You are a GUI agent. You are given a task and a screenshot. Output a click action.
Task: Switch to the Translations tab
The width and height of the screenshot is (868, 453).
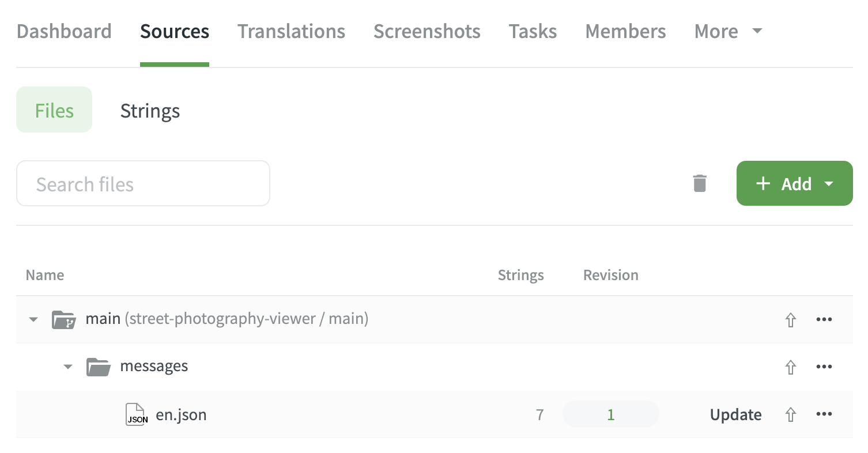pos(291,32)
